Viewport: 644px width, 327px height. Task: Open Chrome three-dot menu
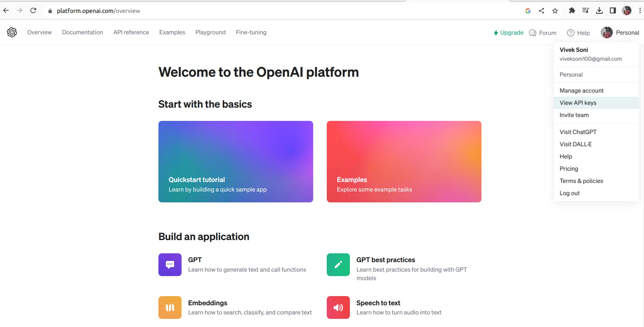pyautogui.click(x=640, y=11)
